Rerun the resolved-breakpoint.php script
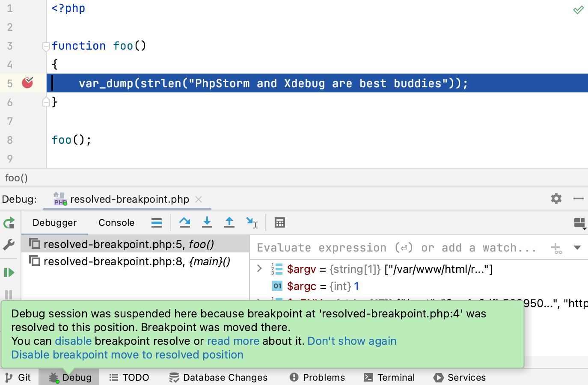Viewport: 588px width, 385px height. click(x=9, y=223)
